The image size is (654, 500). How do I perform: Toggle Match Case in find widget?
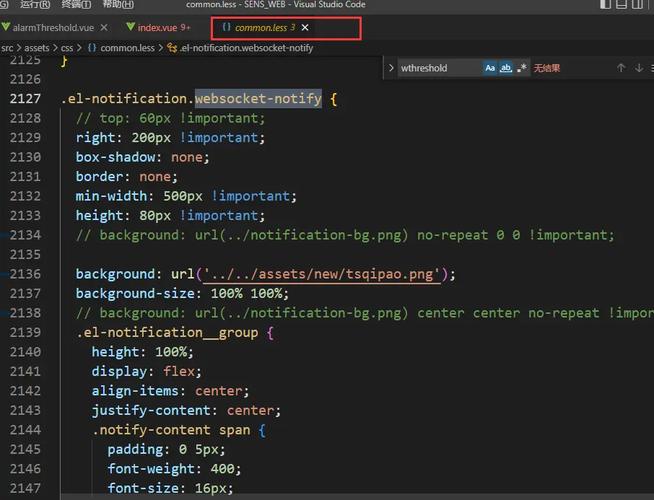pyautogui.click(x=490, y=68)
